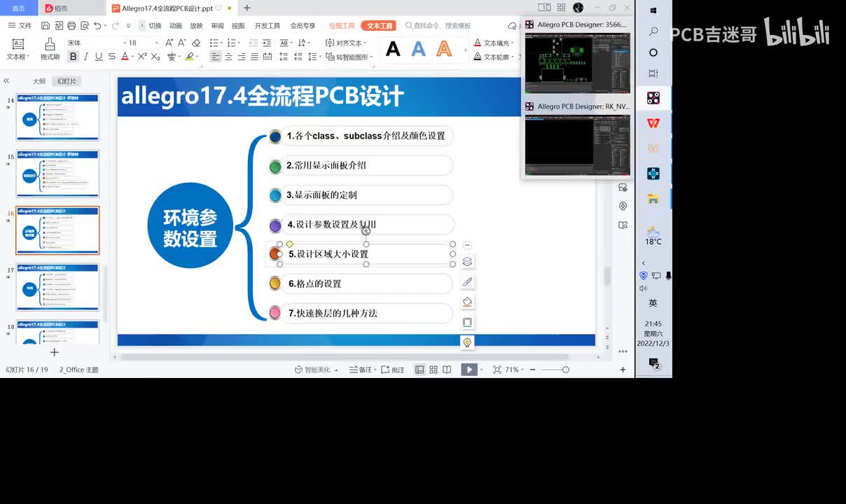Switch to Reading view in the status bar

[x=447, y=370]
